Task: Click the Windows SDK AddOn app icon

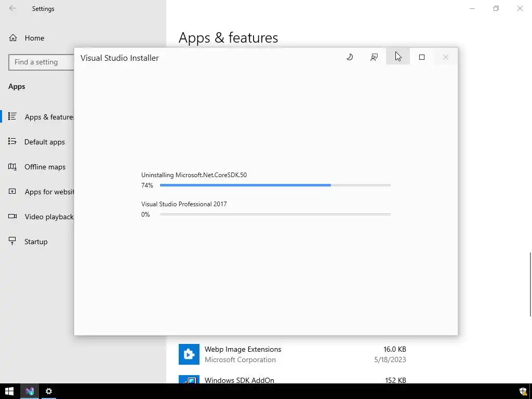Action: tap(189, 379)
